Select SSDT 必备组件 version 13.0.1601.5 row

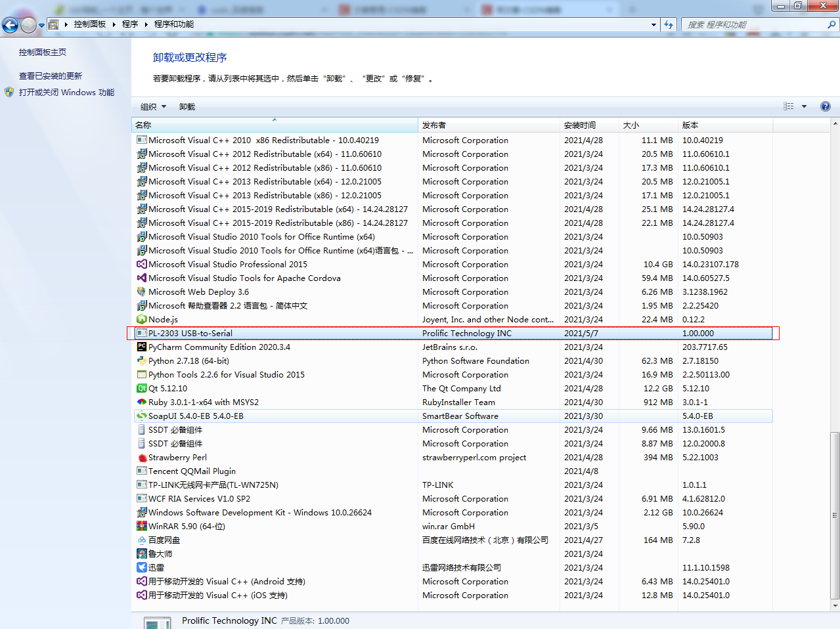(453, 429)
